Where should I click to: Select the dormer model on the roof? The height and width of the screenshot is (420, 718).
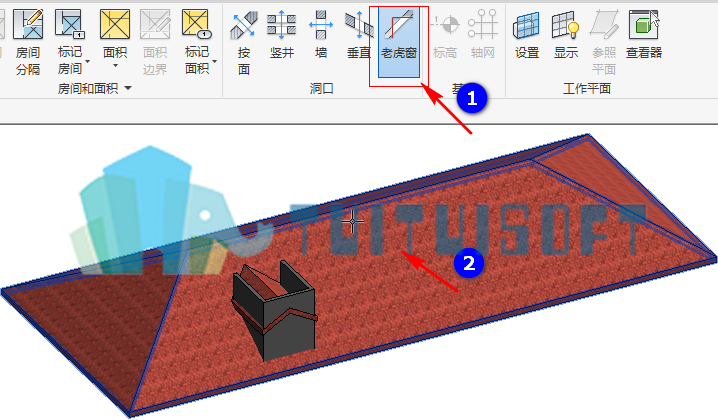275,311
